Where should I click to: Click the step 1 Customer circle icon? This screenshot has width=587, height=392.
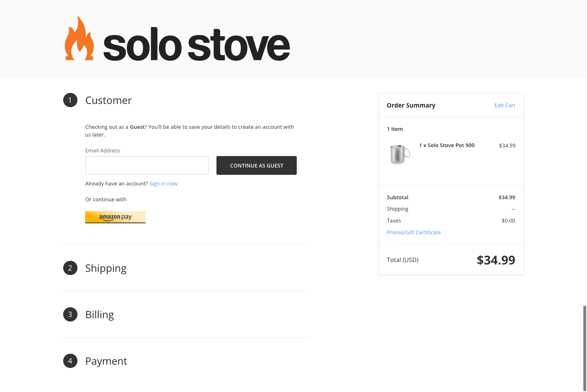tap(70, 100)
